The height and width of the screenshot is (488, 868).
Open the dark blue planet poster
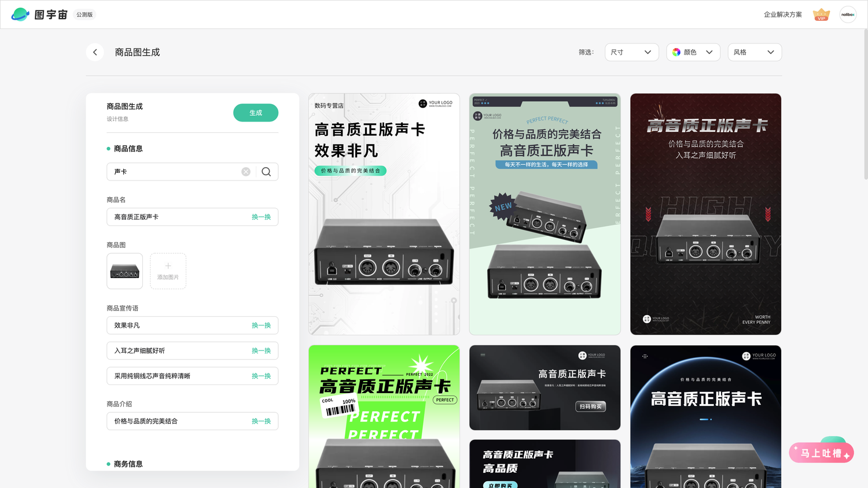click(706, 416)
